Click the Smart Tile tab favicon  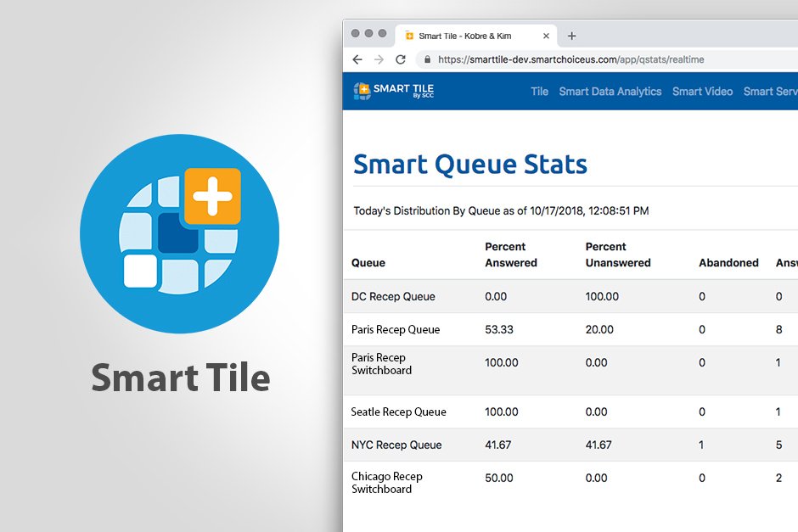tap(409, 36)
